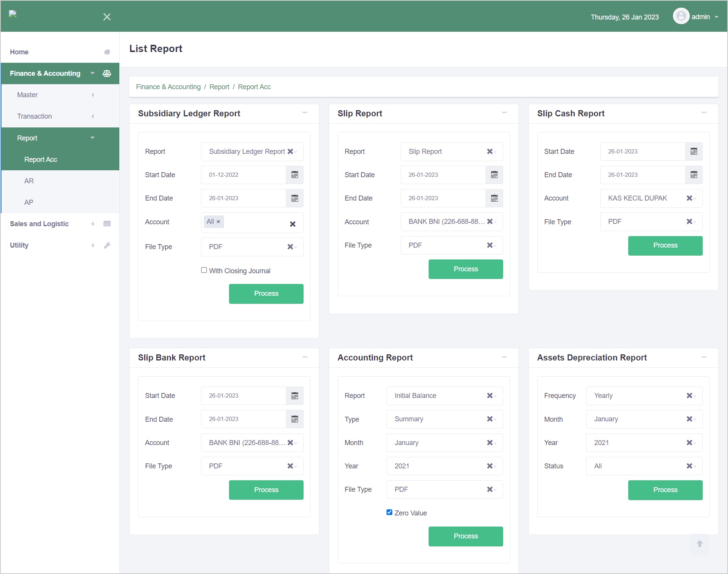Open calendar for Subsidiary Ledger Start Date
Image resolution: width=728 pixels, height=574 pixels.
(294, 175)
